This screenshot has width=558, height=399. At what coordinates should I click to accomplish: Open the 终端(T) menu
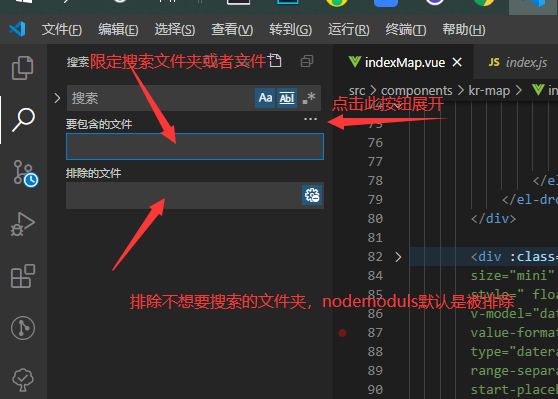click(406, 30)
